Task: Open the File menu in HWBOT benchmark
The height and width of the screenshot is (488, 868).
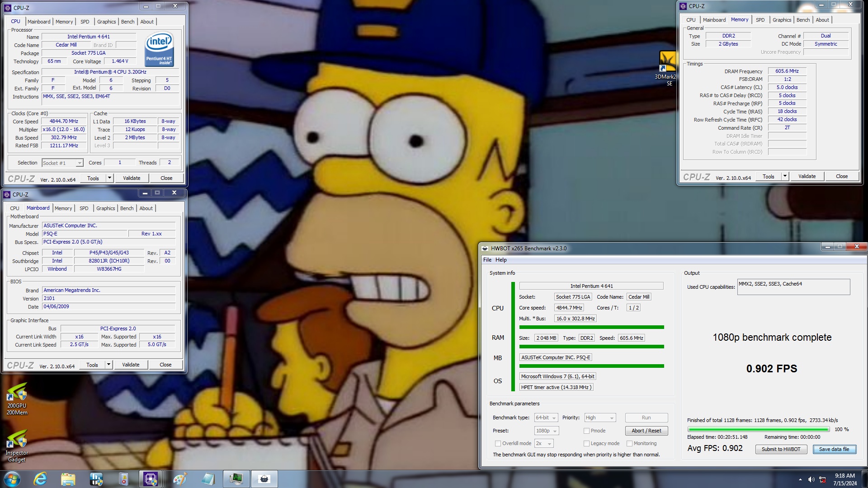Action: [x=487, y=260]
